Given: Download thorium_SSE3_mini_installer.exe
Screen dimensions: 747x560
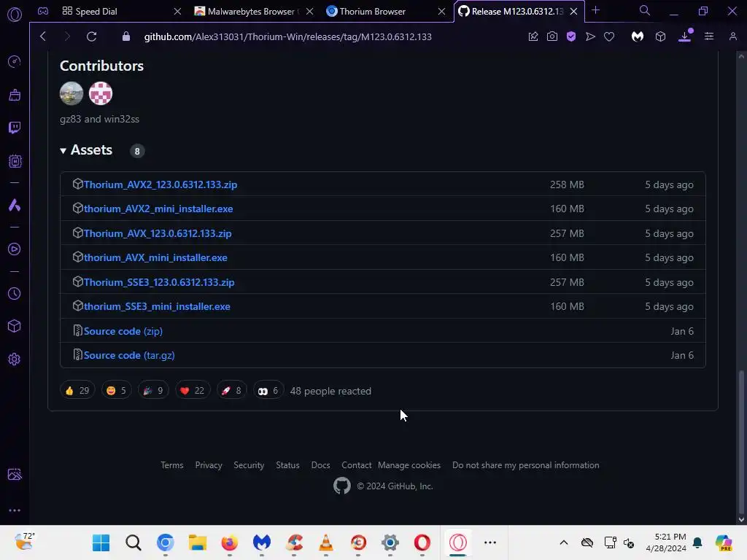Looking at the screenshot, I should 157,307.
